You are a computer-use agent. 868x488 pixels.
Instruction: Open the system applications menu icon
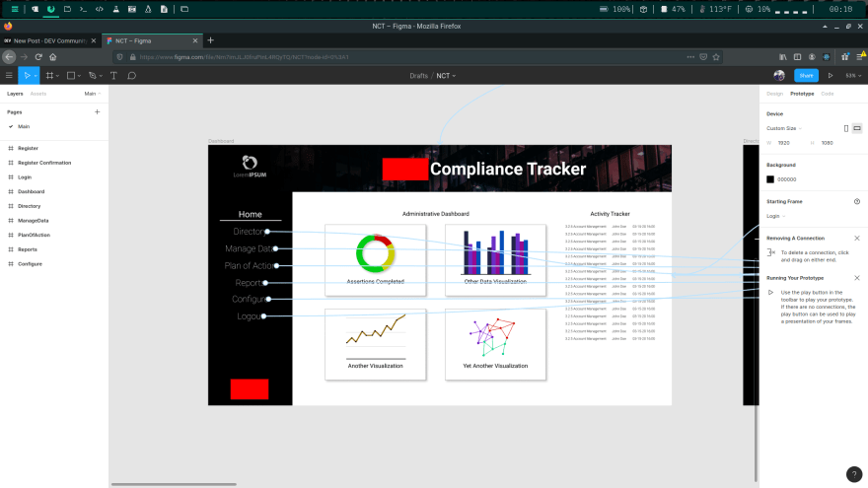(15, 9)
